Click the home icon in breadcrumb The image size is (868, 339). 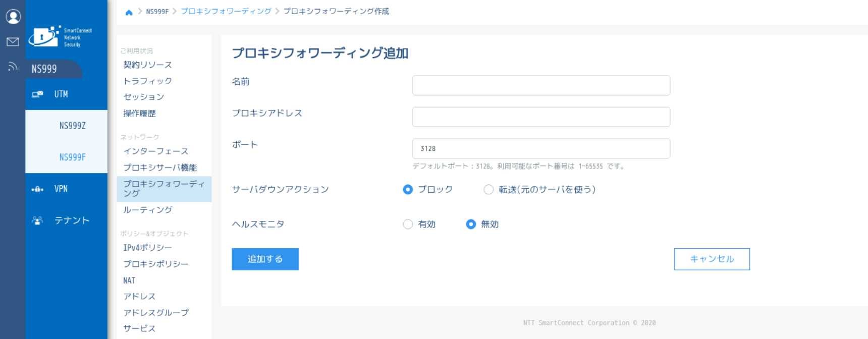click(129, 12)
